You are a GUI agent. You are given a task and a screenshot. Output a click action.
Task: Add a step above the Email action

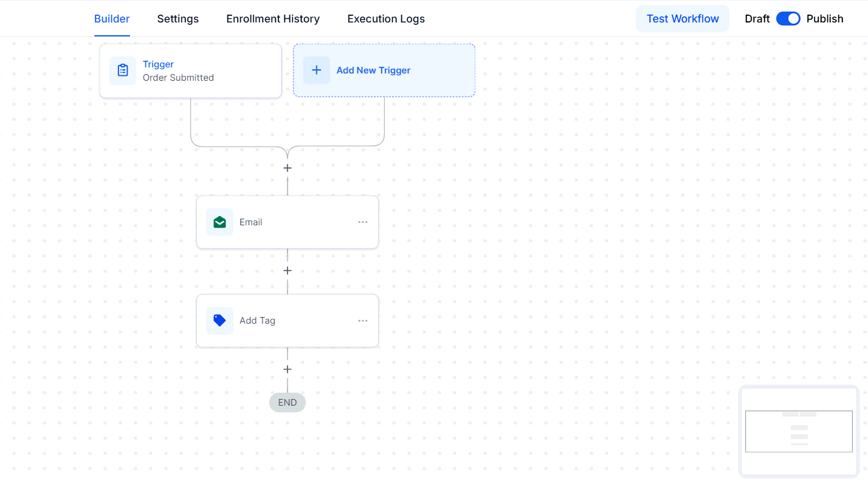288,168
